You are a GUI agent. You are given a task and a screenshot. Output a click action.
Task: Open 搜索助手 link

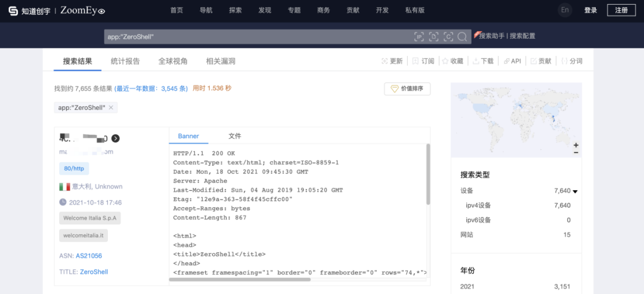click(x=491, y=36)
